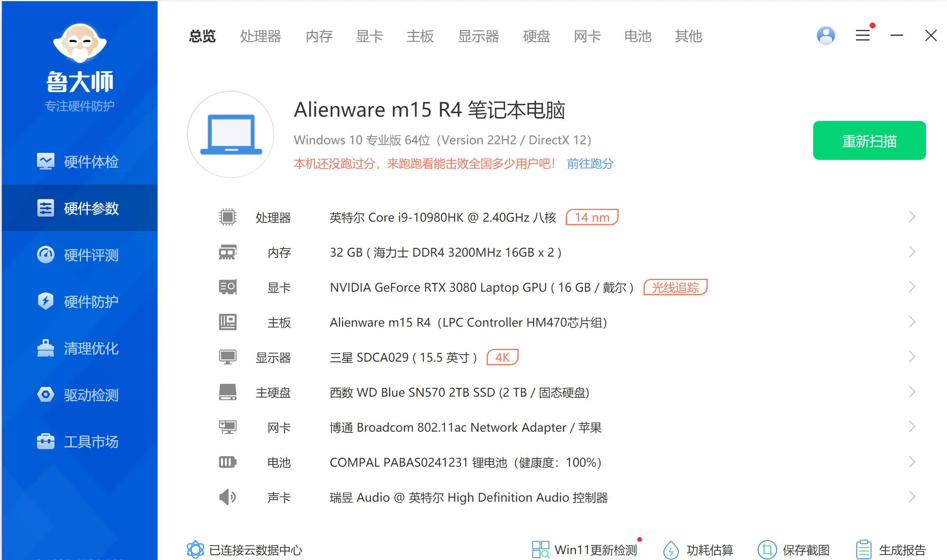Viewport: 947px width, 560px height.
Task: Switch to the 显示器 tab
Action: pos(479,36)
